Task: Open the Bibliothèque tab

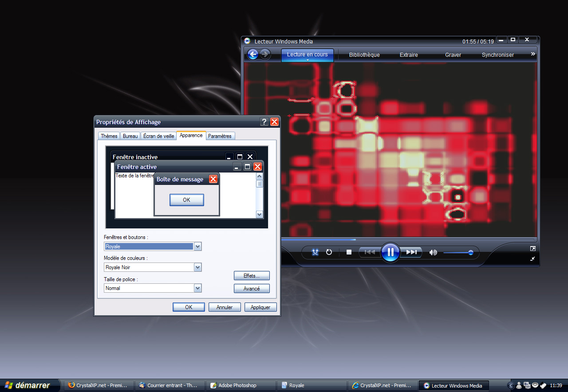Action: [x=364, y=55]
